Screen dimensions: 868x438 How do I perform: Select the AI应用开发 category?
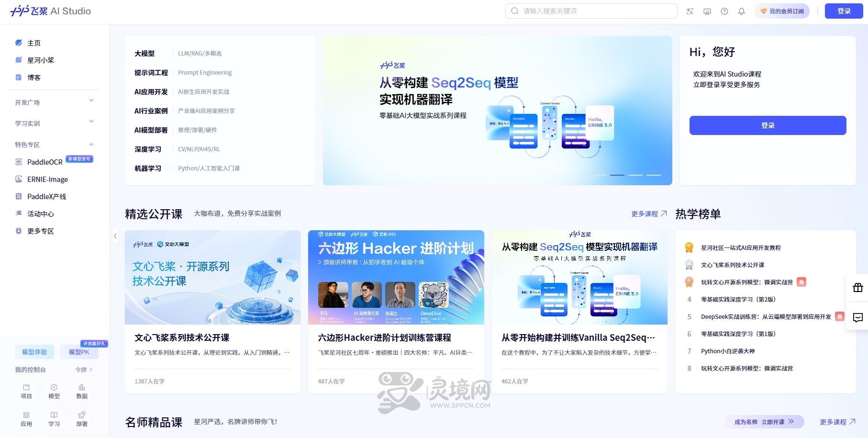(x=151, y=92)
